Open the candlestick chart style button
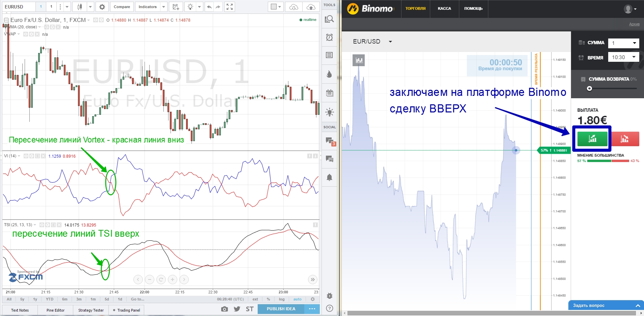The image size is (644, 316). (80, 7)
